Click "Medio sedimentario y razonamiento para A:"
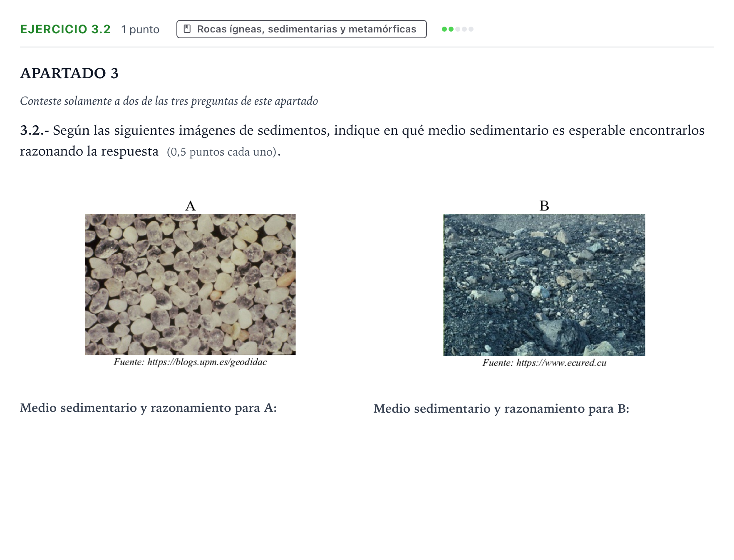This screenshot has height=560, width=734. click(149, 408)
